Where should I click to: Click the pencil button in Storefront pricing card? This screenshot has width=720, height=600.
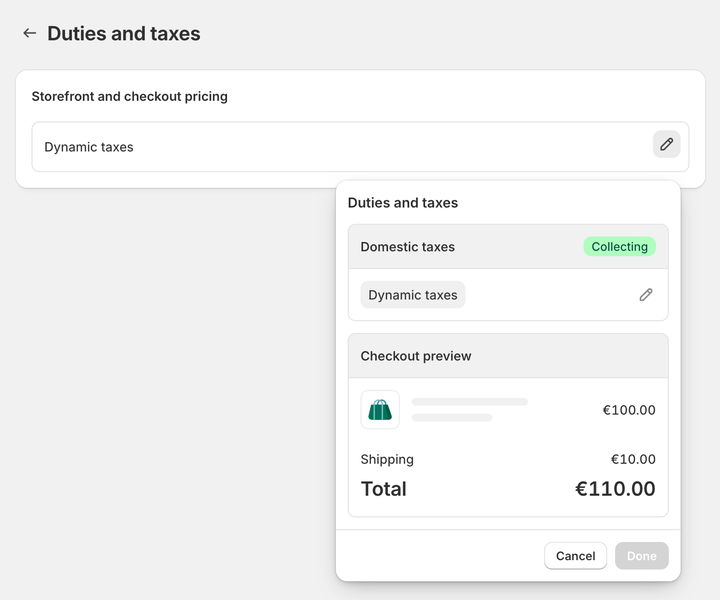click(x=666, y=144)
